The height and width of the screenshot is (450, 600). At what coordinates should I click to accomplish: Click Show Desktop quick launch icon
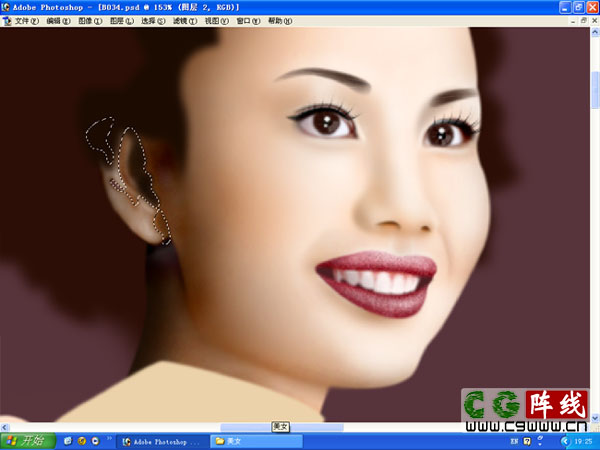tap(68, 441)
